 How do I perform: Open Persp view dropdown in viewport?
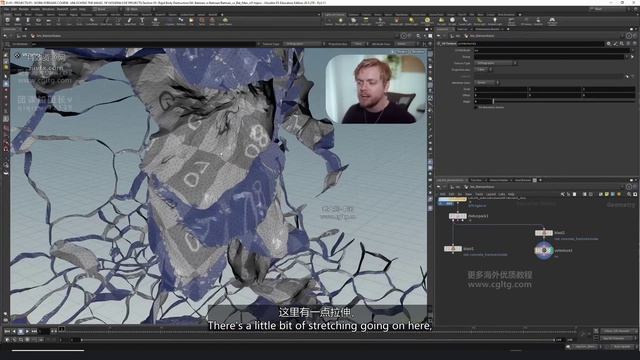pos(402,52)
